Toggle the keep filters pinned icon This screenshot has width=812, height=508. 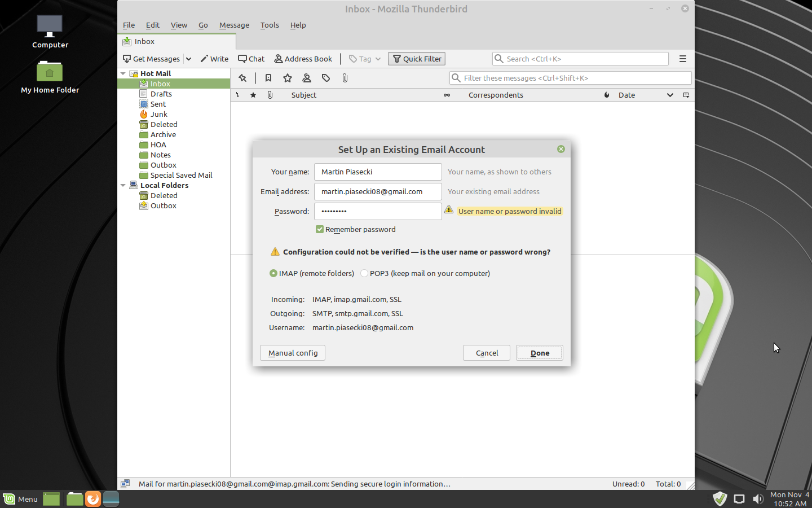(x=242, y=78)
